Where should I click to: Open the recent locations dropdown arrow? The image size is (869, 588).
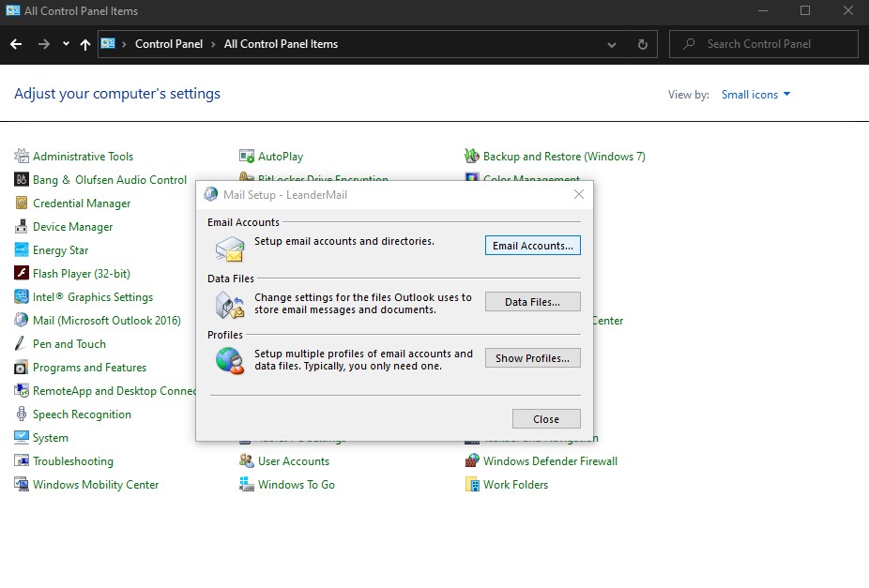(66, 44)
